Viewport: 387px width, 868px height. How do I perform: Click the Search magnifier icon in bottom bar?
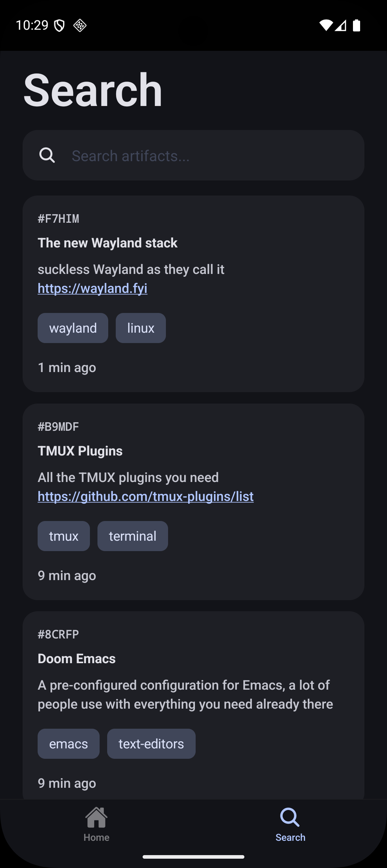(290, 817)
